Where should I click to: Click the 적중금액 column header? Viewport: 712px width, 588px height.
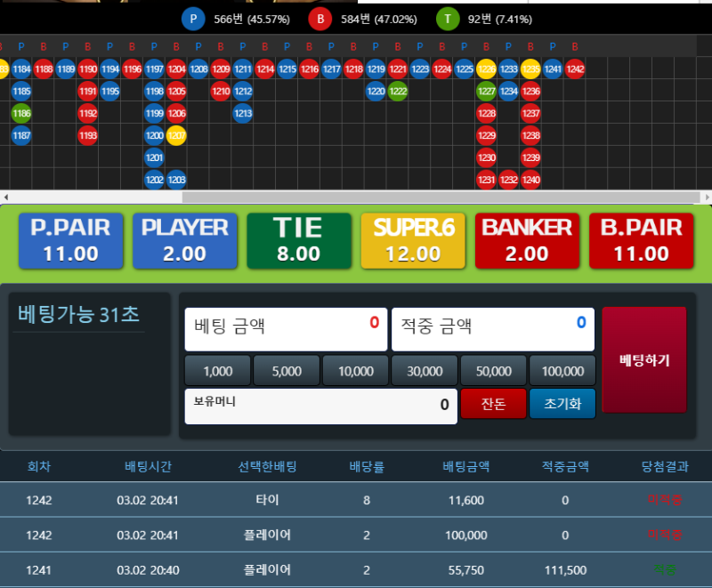point(565,466)
